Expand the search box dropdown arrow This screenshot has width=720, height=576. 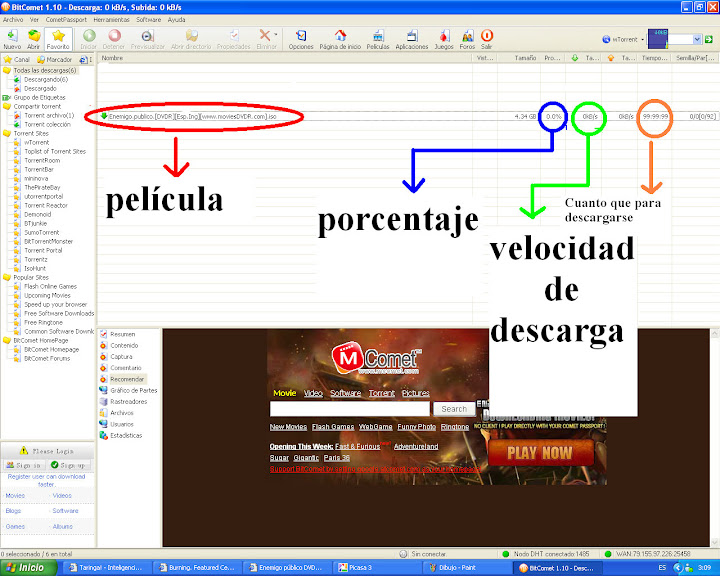point(697,40)
